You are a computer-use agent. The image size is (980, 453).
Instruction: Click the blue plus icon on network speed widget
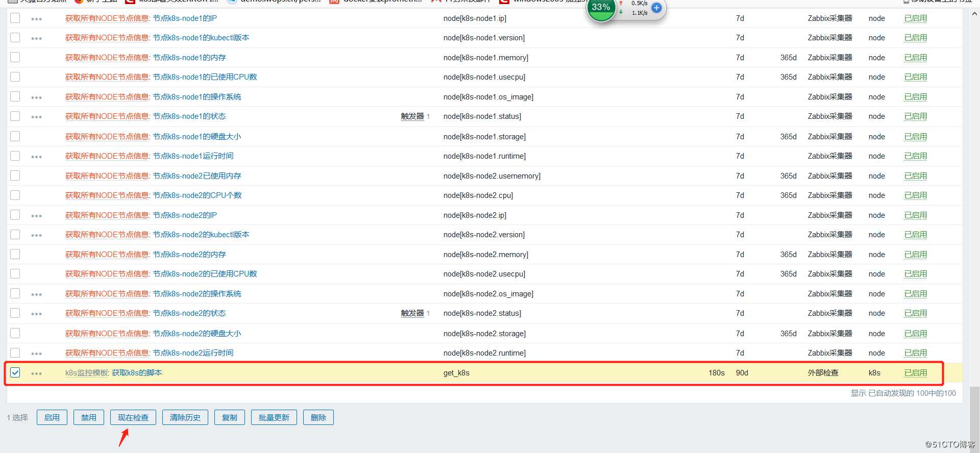tap(656, 8)
